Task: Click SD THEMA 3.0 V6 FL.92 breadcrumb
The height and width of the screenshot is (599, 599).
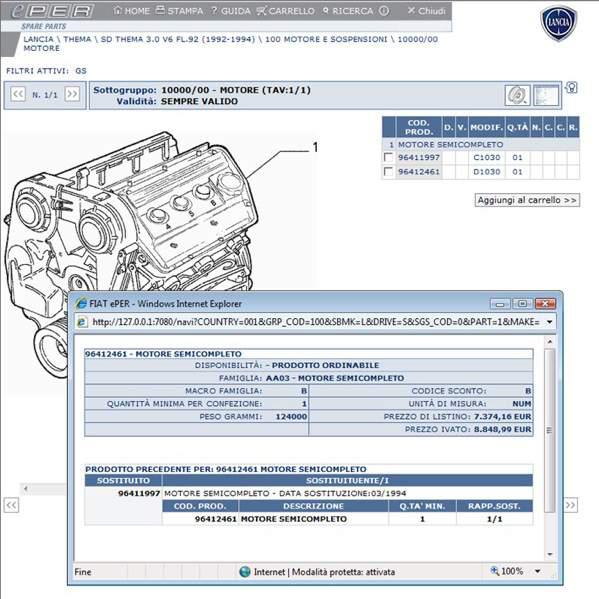Action: (178, 39)
